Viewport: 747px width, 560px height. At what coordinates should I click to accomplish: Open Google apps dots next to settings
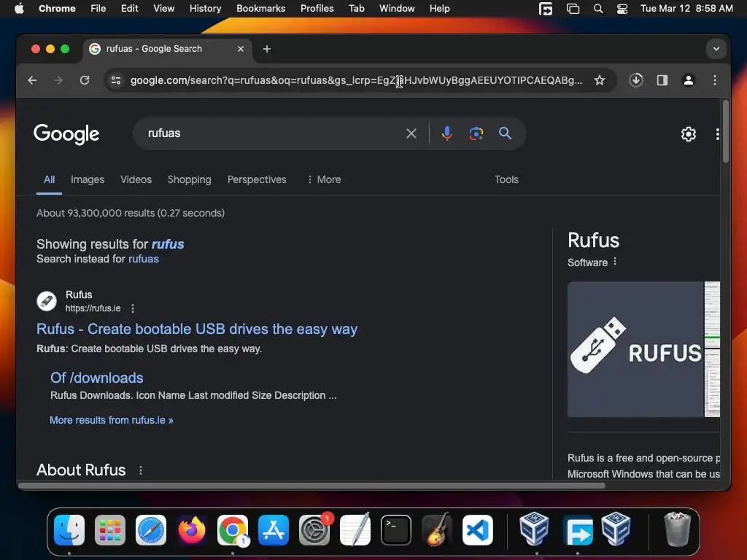click(x=717, y=134)
